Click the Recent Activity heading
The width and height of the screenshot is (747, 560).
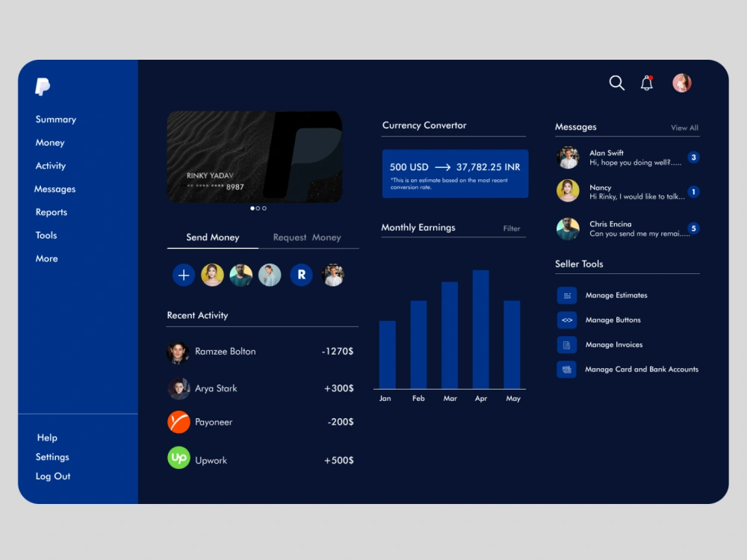[197, 315]
